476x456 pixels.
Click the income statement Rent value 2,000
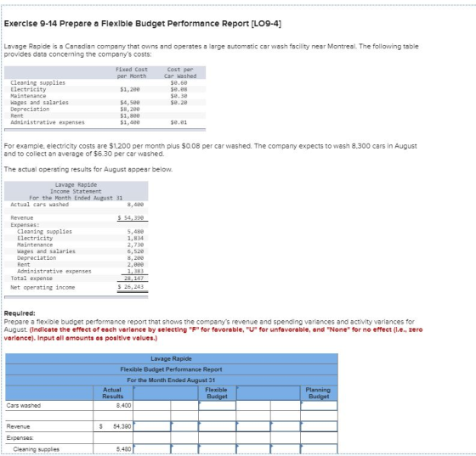(135, 265)
